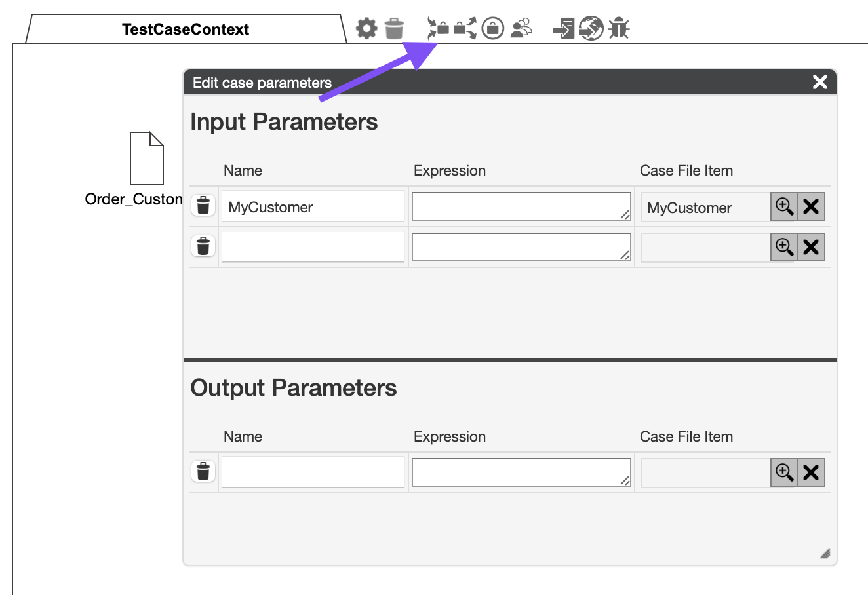Click the MyCustomer row Expression box
The width and height of the screenshot is (868, 595).
521,206
